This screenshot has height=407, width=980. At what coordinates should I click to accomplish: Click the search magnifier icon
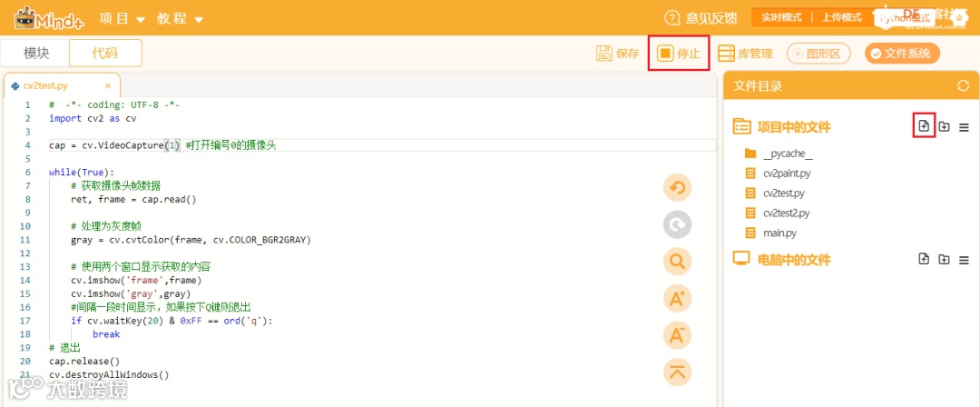678,262
